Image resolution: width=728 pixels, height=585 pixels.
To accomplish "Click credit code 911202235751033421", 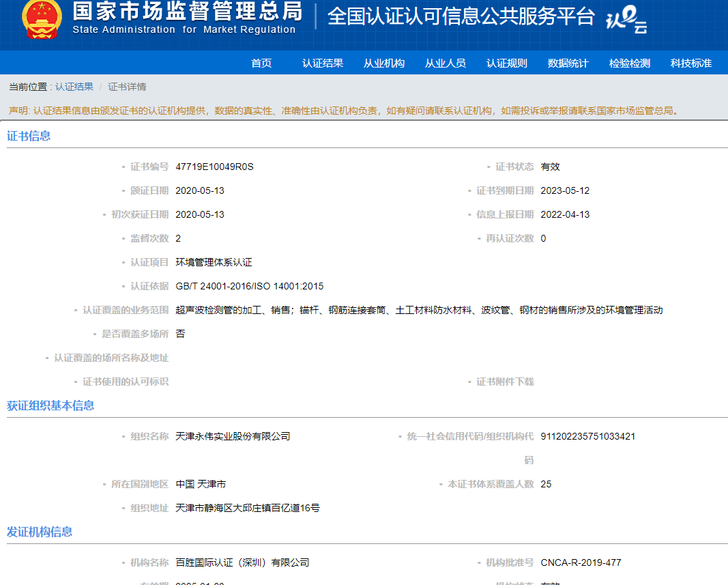I will point(587,436).
